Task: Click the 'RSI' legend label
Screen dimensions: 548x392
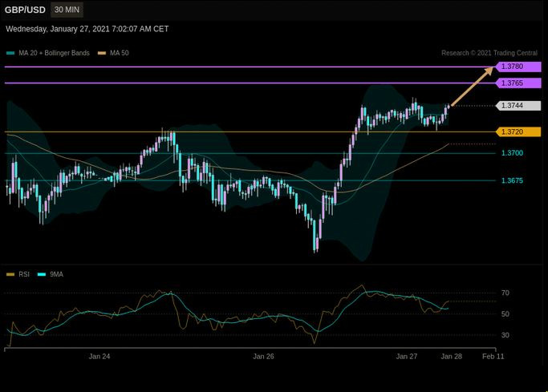Action: pyautogui.click(x=24, y=274)
